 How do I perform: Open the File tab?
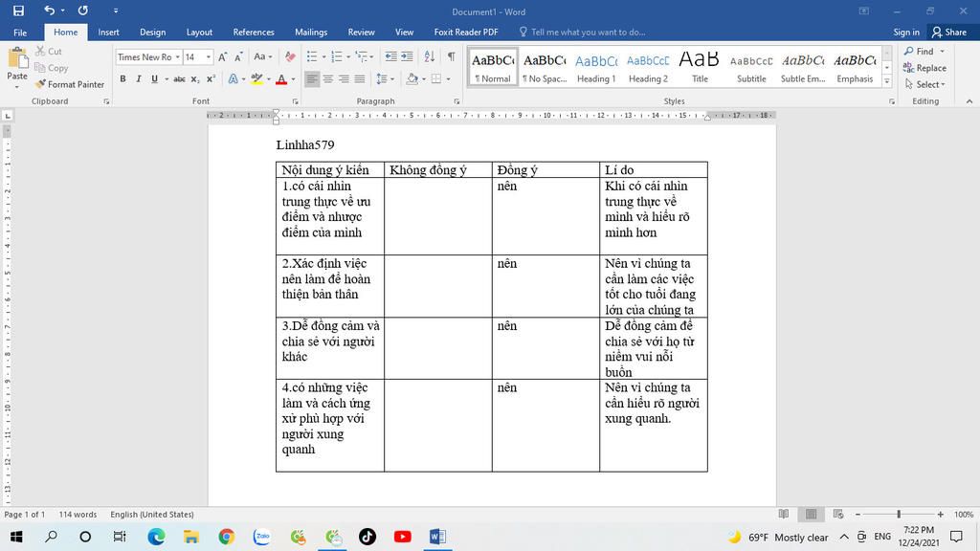(20, 33)
